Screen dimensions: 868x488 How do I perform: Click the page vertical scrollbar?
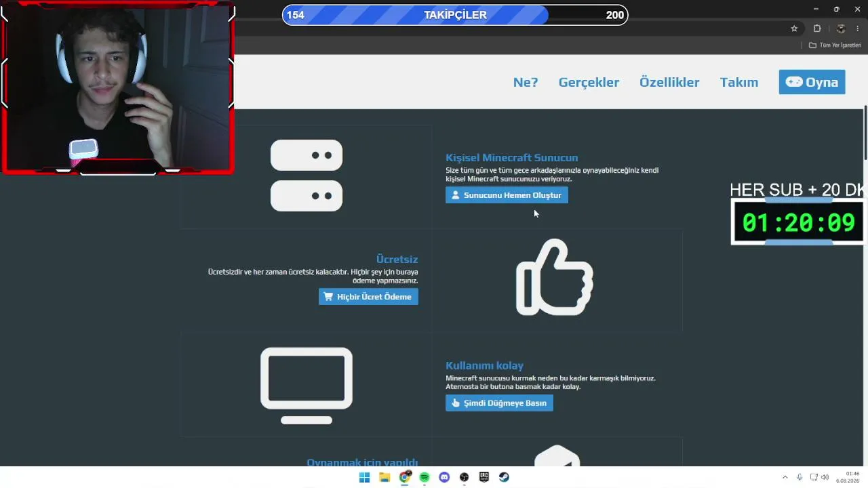(865, 134)
